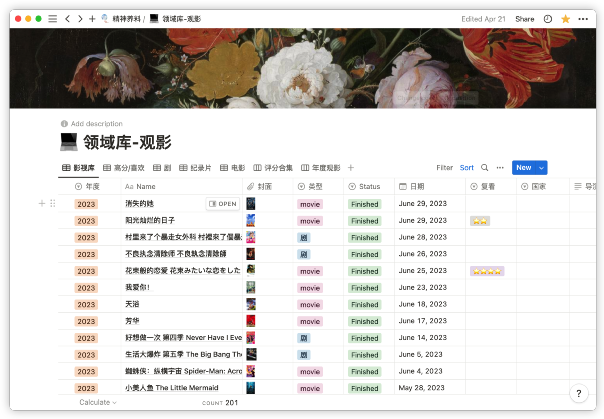
Task: Click the 剧 tag in 不良执念清除师 row
Action: (x=304, y=255)
